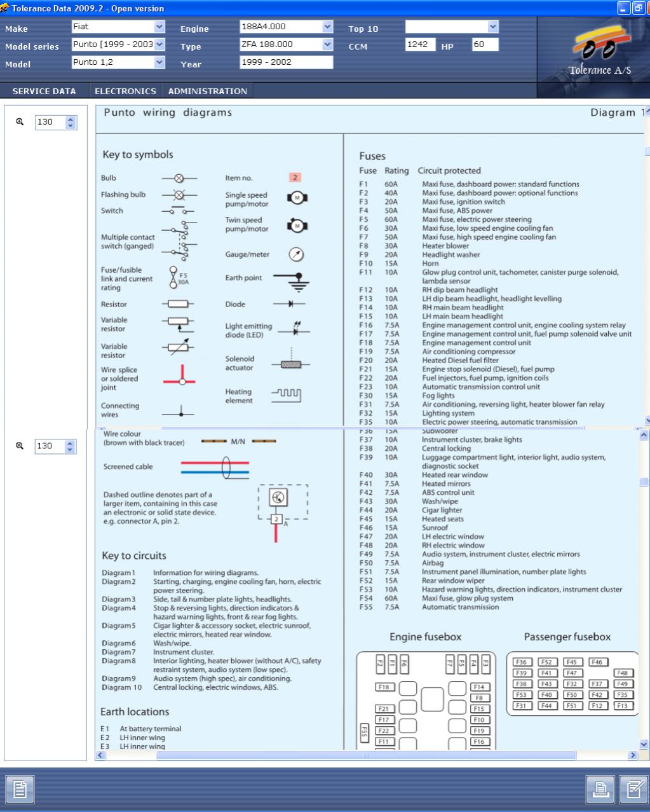Click the lower pane scroll up arrow

644,434
